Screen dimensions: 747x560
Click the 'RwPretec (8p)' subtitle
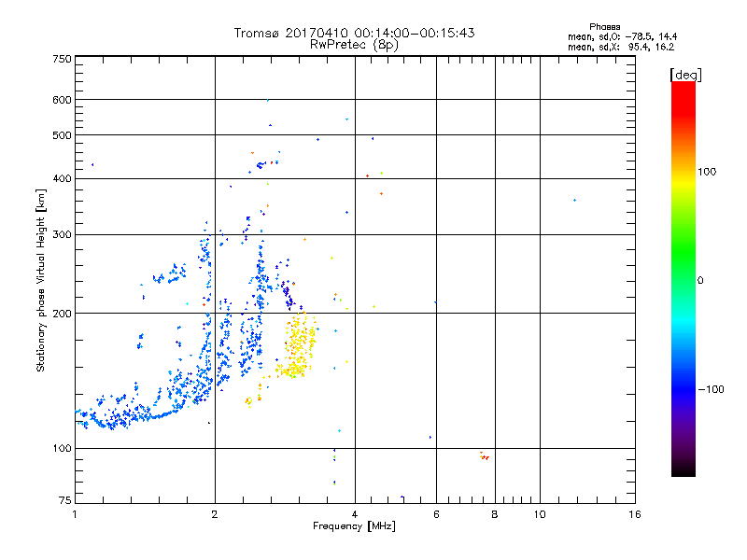[x=354, y=45]
